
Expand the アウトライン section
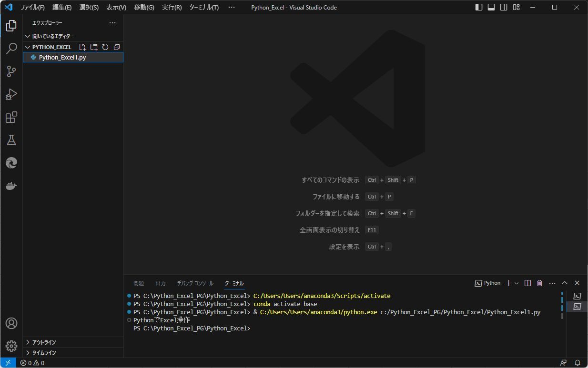[x=73, y=342]
